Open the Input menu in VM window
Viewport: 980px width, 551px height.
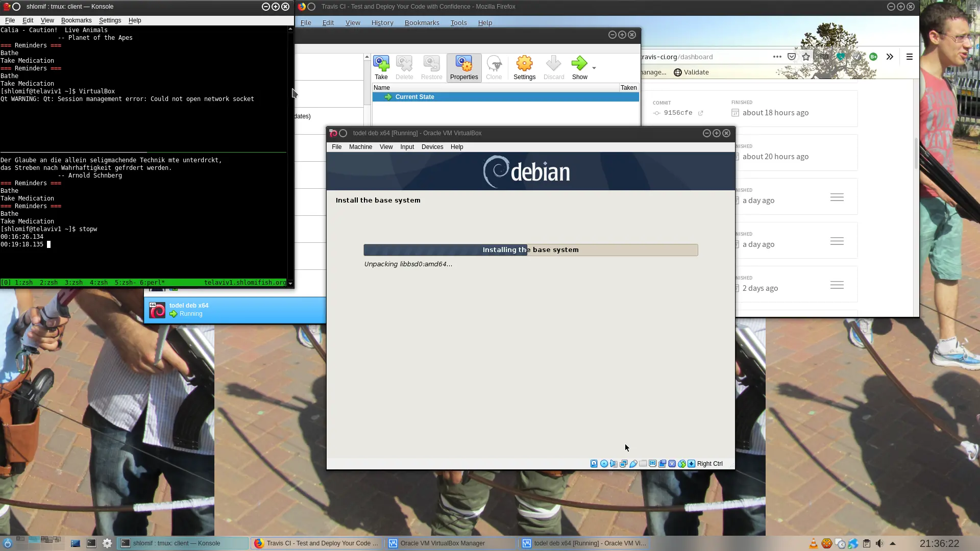407,147
